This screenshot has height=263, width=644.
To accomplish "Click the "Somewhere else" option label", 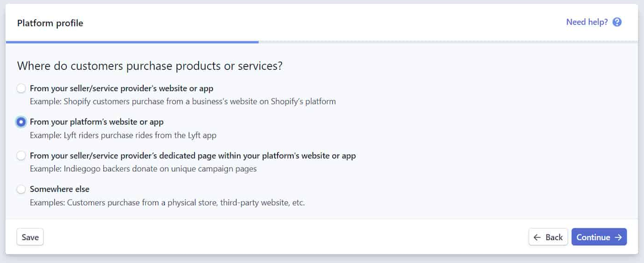I will coord(59,189).
